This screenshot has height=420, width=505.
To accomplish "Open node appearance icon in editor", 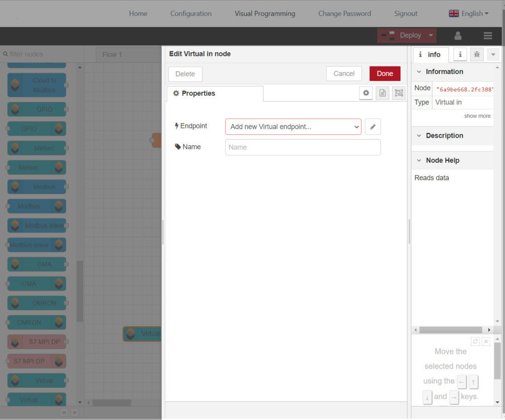I will click(x=398, y=93).
